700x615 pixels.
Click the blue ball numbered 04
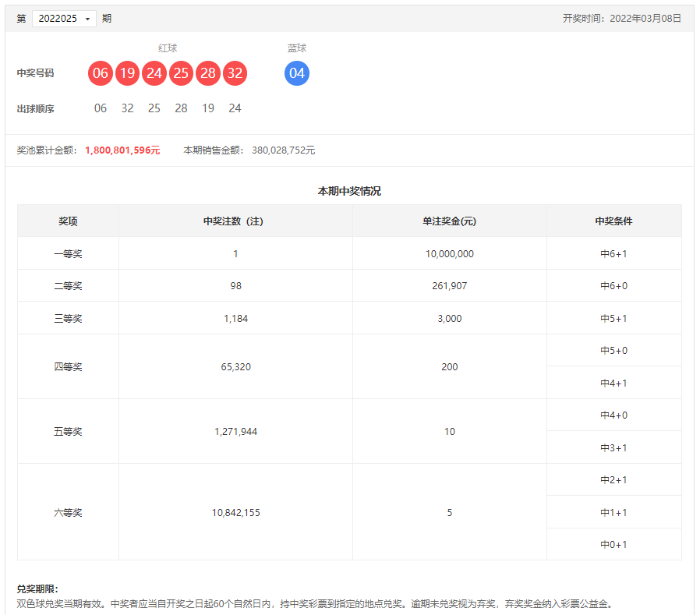pos(297,73)
